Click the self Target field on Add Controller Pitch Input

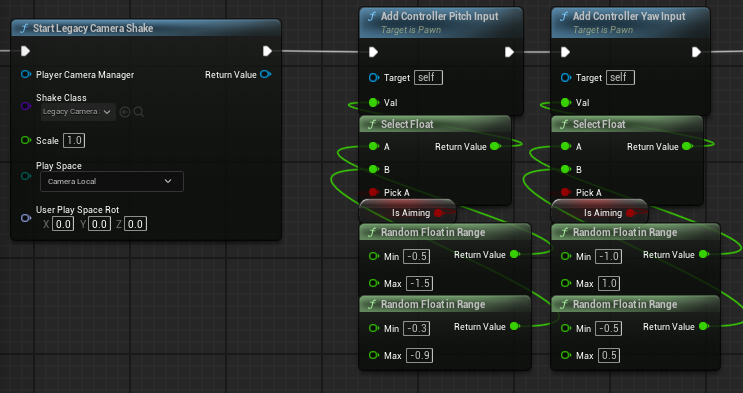click(428, 77)
